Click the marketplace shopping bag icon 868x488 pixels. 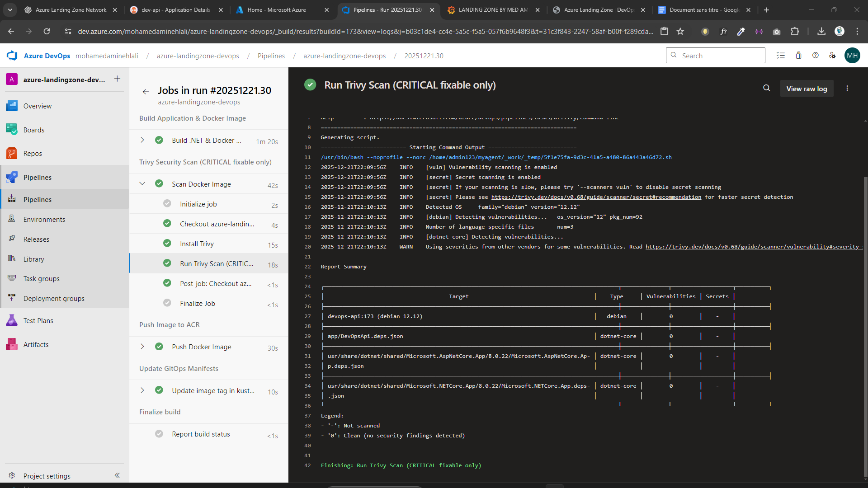click(x=798, y=56)
